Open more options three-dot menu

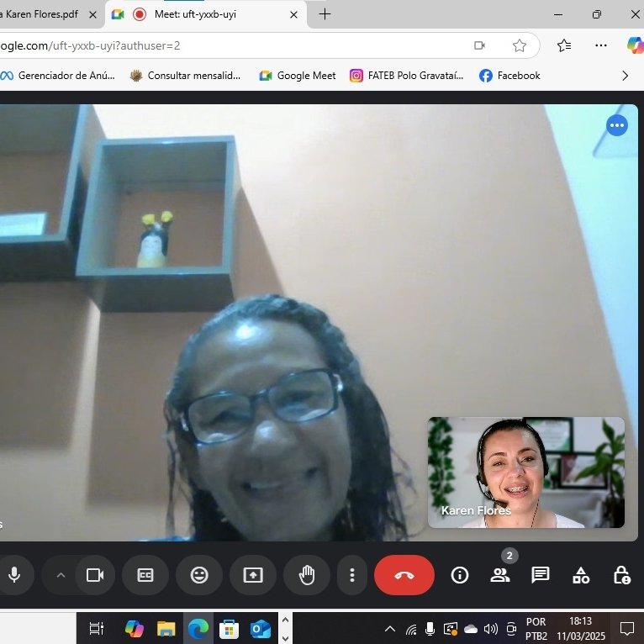pos(352,575)
